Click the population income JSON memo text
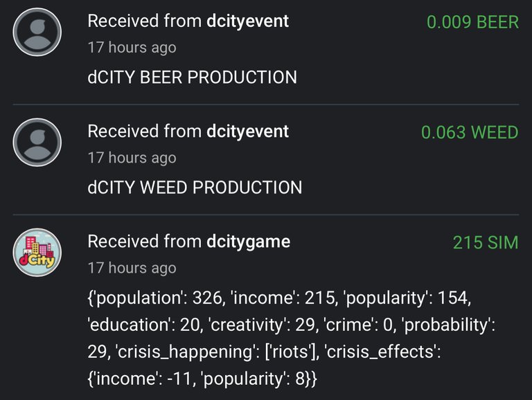The height and width of the screenshot is (400, 532). coord(292,338)
